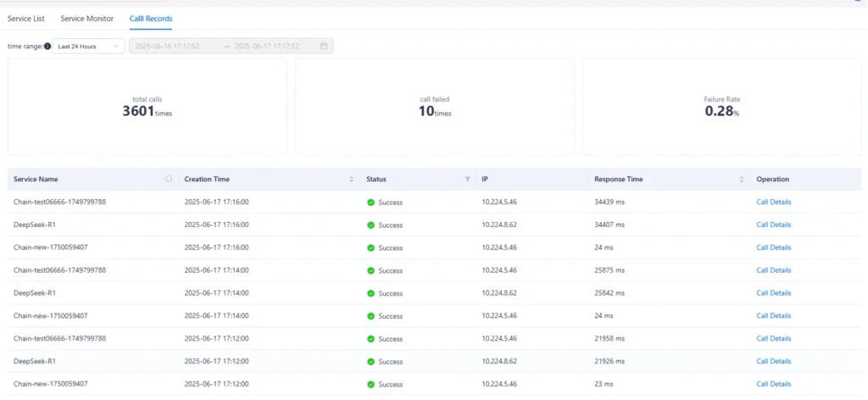868x400 pixels.
Task: Click the call failed 10 times card
Action: coord(434,107)
